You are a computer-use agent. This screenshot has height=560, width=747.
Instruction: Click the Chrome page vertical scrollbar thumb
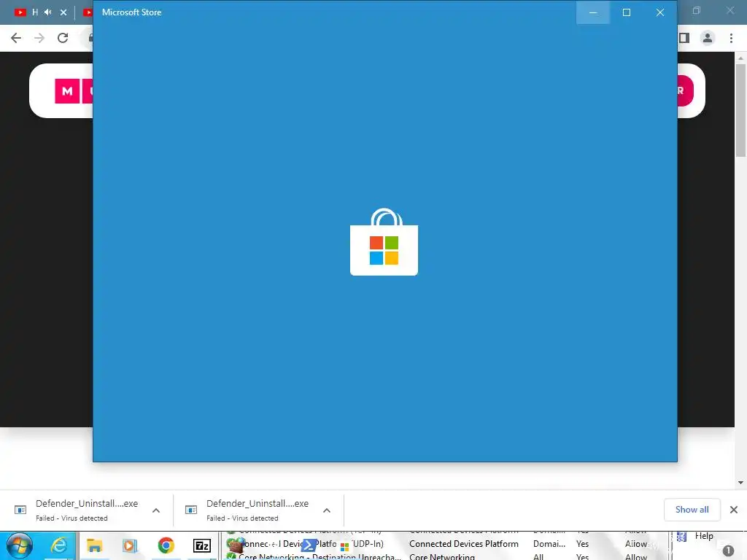pyautogui.click(x=740, y=109)
